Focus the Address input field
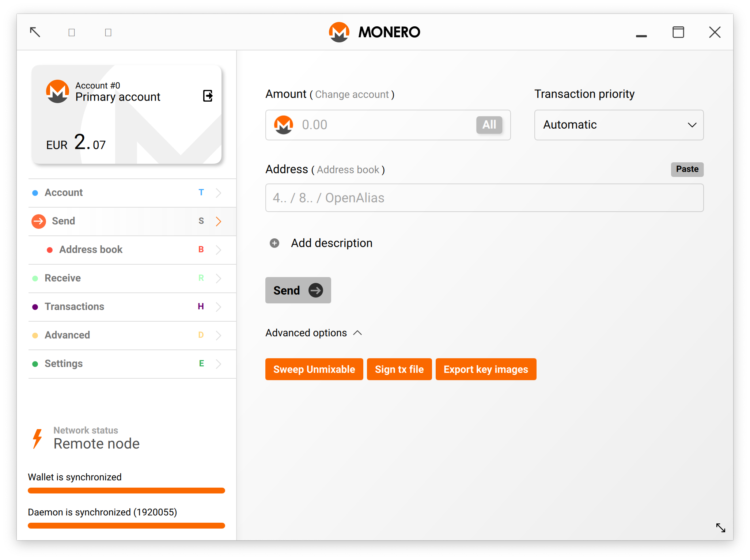Screen dimensions: 750x560 484,198
